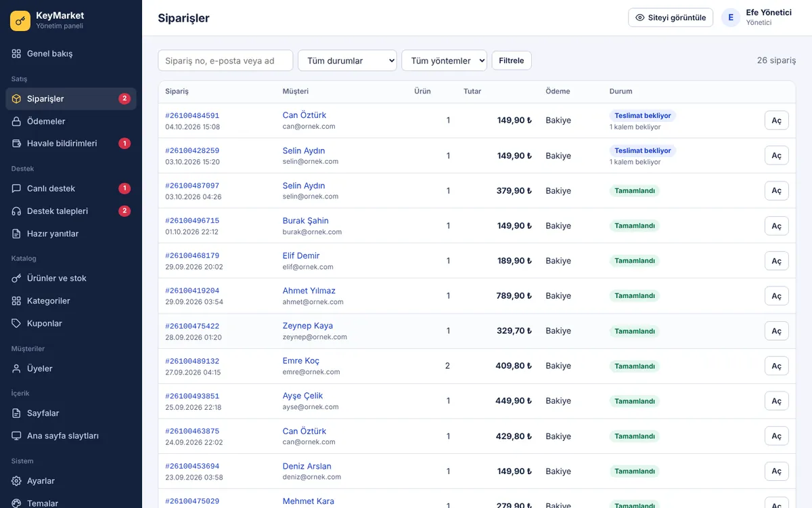The height and width of the screenshot is (508, 812).
Task: Open the Tüm yöntemler payment method dropdown
Action: [445, 60]
